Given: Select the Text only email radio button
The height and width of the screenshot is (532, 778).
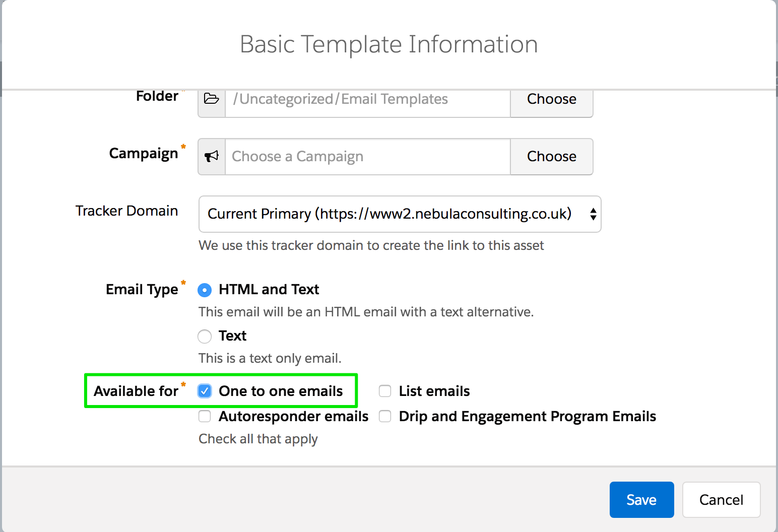Looking at the screenshot, I should pyautogui.click(x=205, y=336).
